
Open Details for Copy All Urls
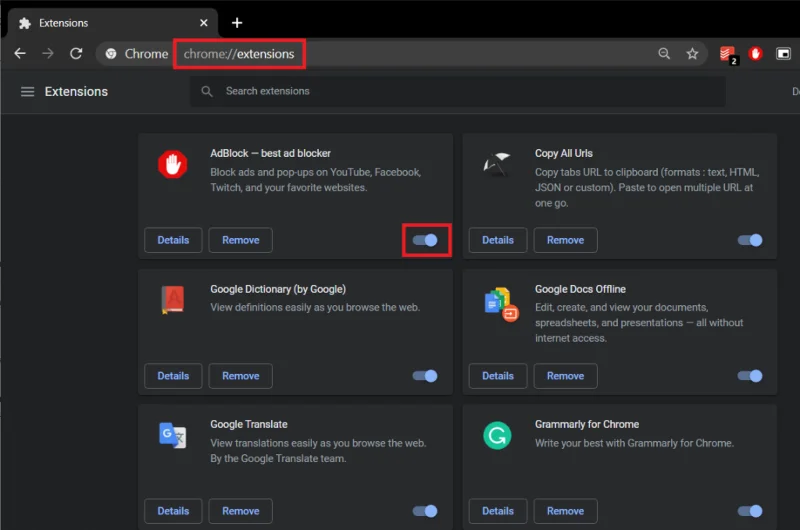point(498,240)
